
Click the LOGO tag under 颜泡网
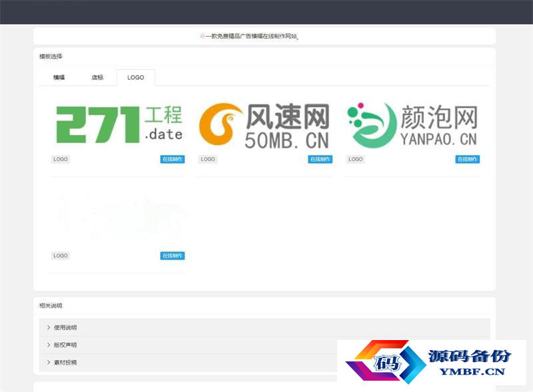[356, 159]
